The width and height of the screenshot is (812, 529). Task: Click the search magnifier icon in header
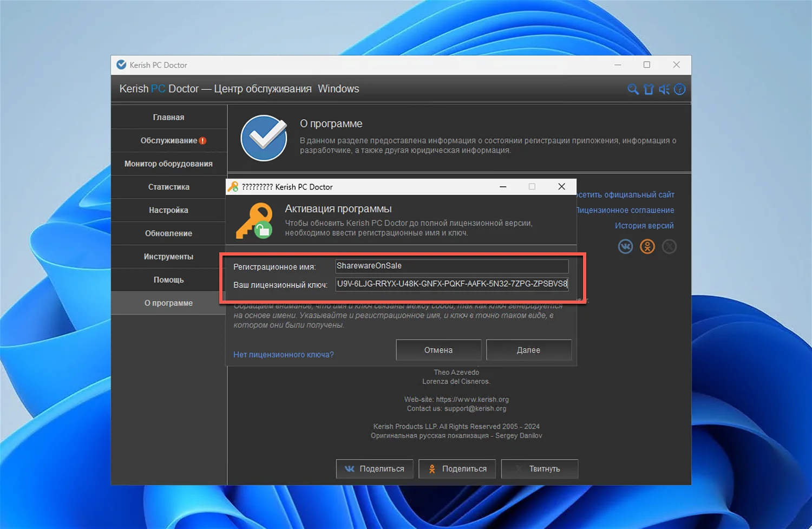(x=632, y=89)
